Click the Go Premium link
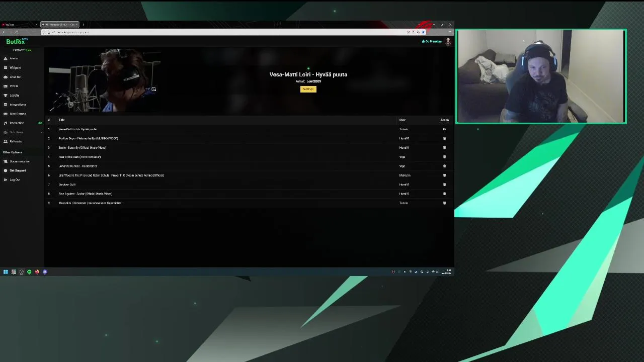 pos(432,41)
